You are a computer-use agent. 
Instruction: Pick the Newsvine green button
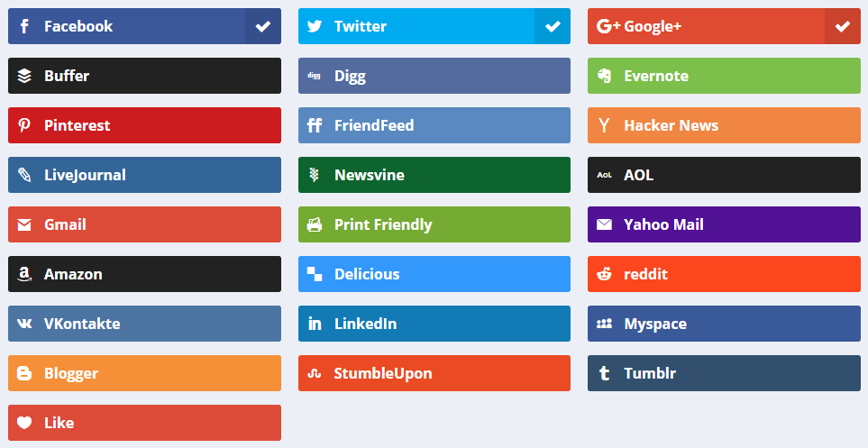click(x=434, y=175)
